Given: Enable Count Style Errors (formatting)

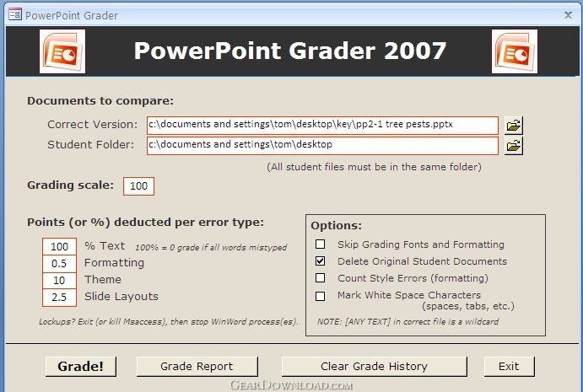Looking at the screenshot, I should click(320, 278).
